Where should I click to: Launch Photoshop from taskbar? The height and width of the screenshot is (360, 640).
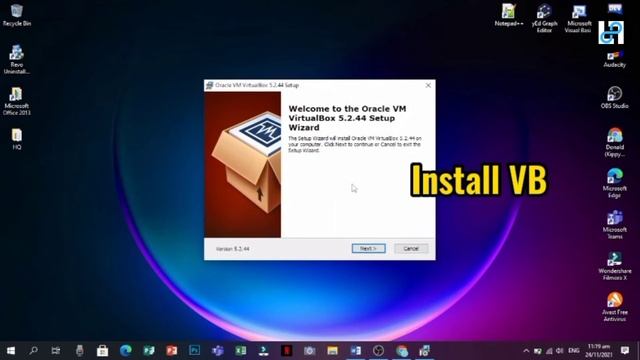(195, 351)
